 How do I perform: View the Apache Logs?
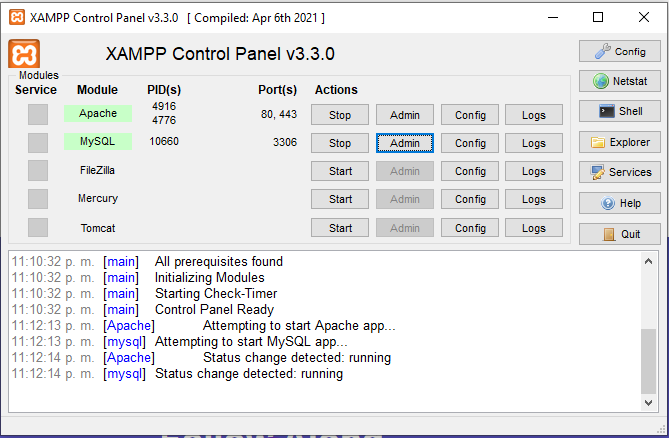click(x=534, y=115)
